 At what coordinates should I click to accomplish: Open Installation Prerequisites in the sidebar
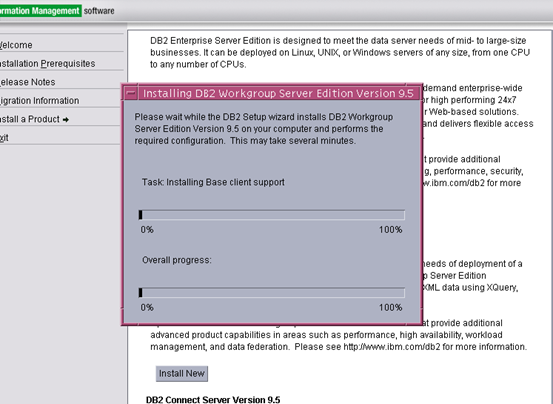click(47, 64)
